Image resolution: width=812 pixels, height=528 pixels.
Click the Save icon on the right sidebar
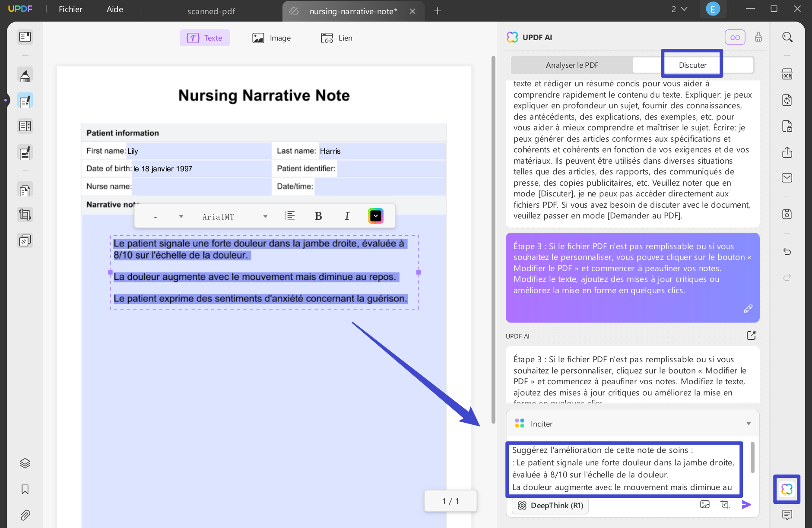click(x=787, y=214)
